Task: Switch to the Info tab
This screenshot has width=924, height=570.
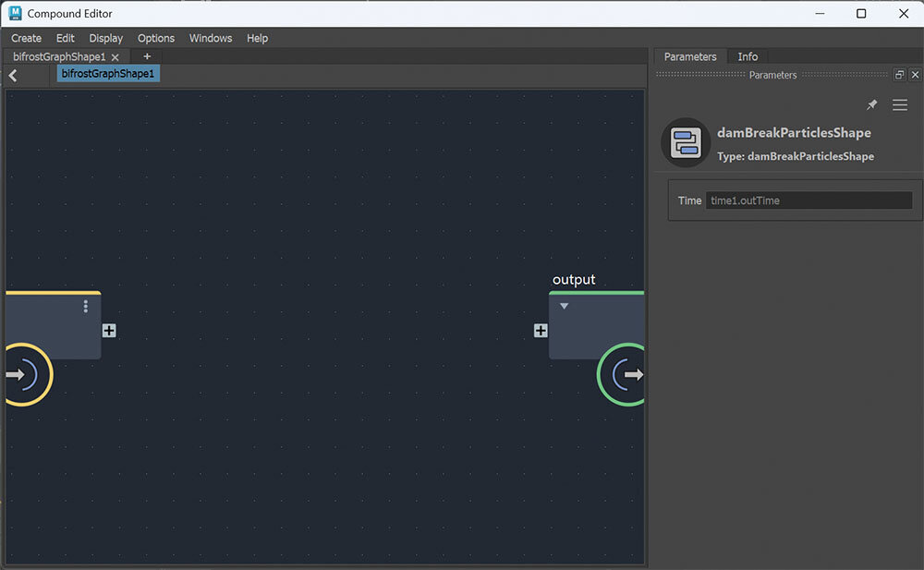Action: tap(748, 56)
